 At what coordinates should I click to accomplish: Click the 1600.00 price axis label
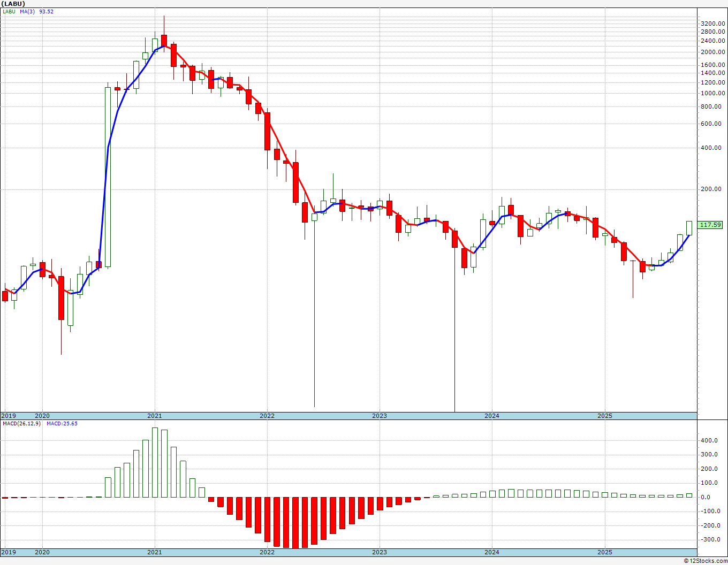[712, 65]
